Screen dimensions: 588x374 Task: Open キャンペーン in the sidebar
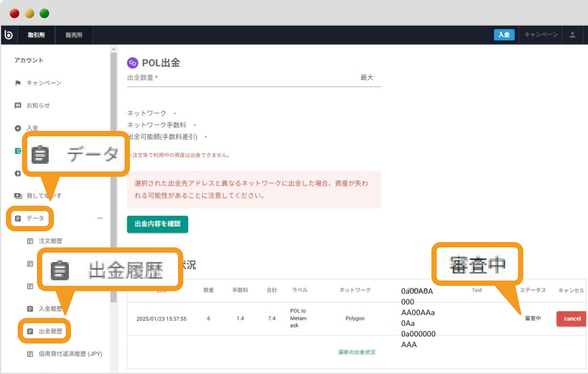[x=44, y=83]
